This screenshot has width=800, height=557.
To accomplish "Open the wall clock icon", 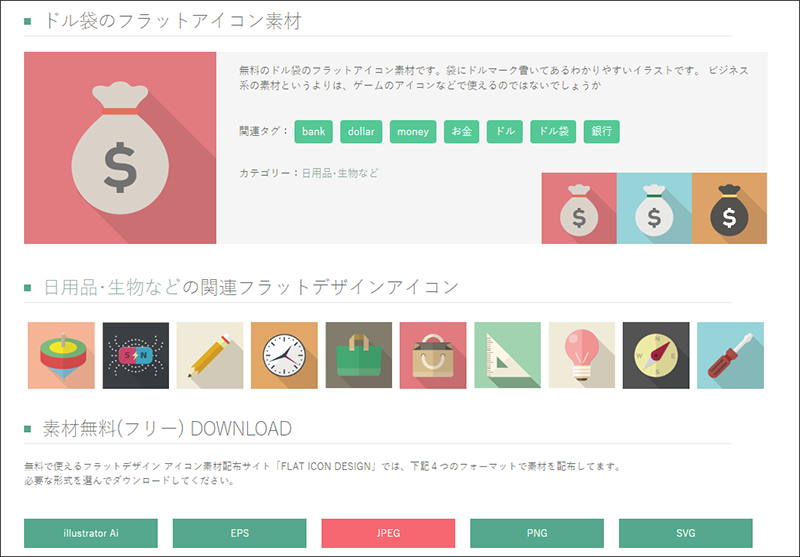I will (284, 355).
